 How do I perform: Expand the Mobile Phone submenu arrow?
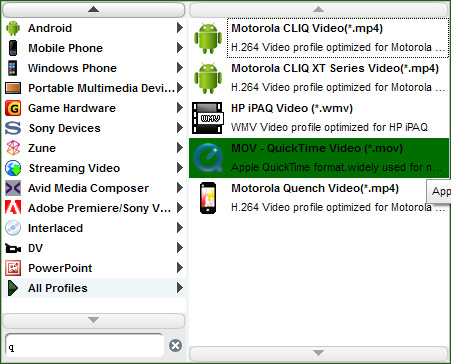[180, 48]
